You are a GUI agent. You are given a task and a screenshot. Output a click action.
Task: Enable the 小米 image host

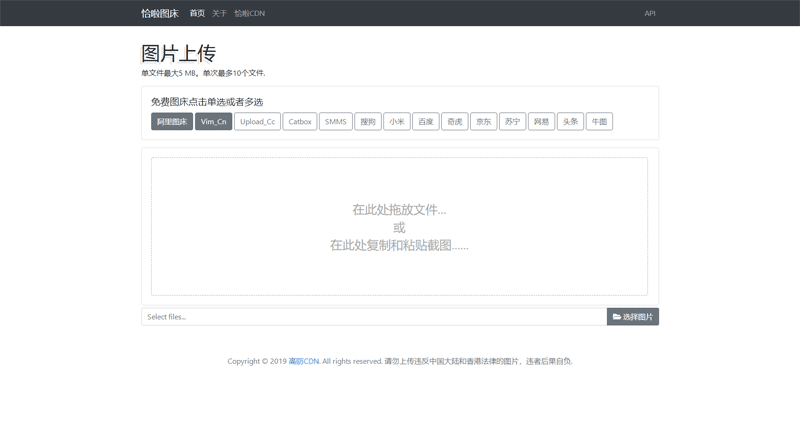[x=397, y=121]
